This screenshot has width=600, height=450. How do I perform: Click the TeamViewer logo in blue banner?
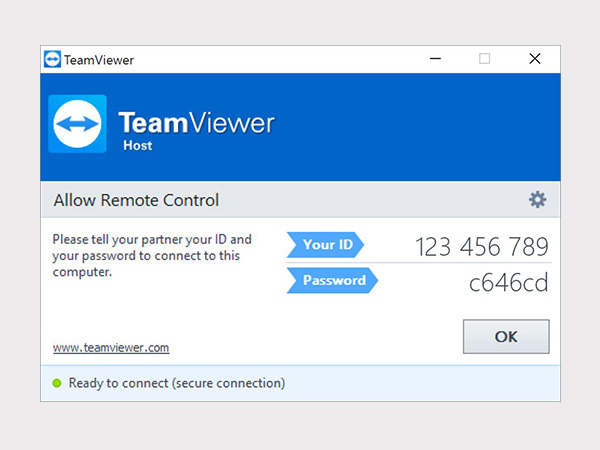pyautogui.click(x=77, y=124)
